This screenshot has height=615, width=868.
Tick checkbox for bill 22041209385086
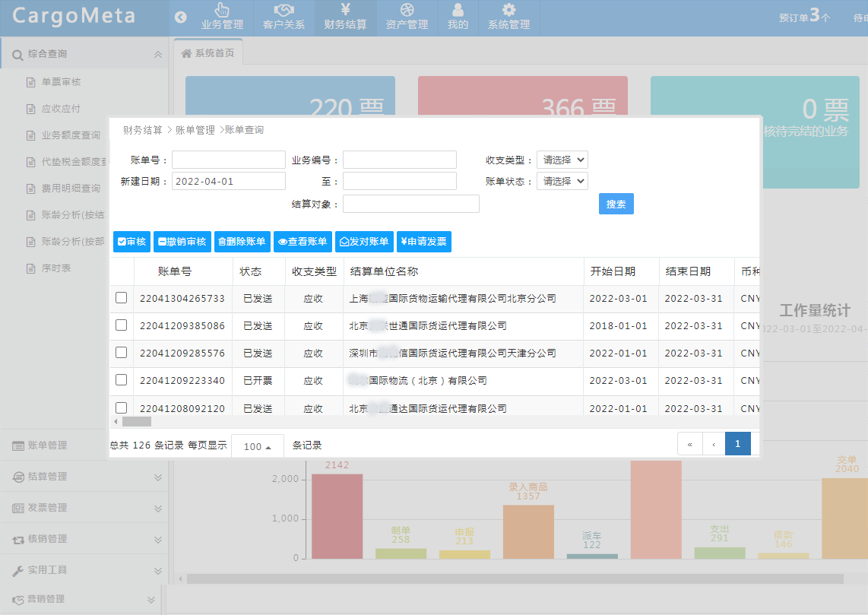point(122,325)
